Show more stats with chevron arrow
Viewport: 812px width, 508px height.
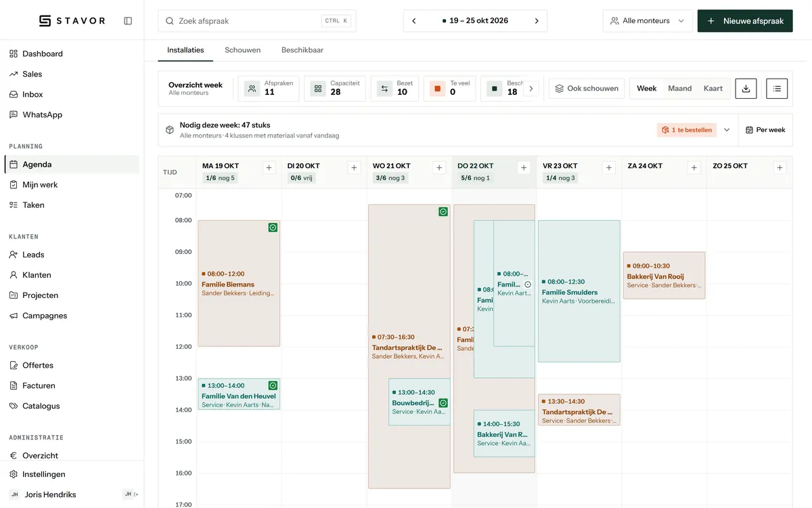point(531,88)
